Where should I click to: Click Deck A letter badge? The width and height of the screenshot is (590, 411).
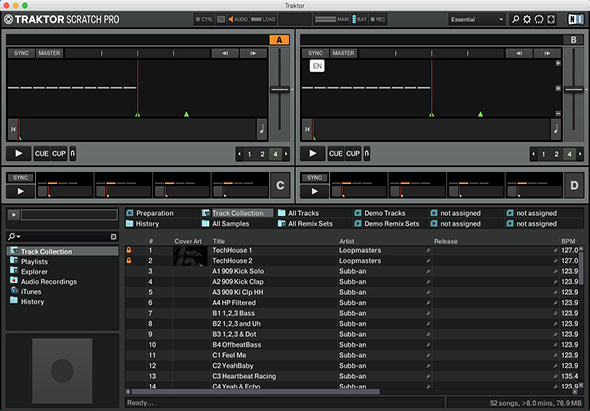279,40
